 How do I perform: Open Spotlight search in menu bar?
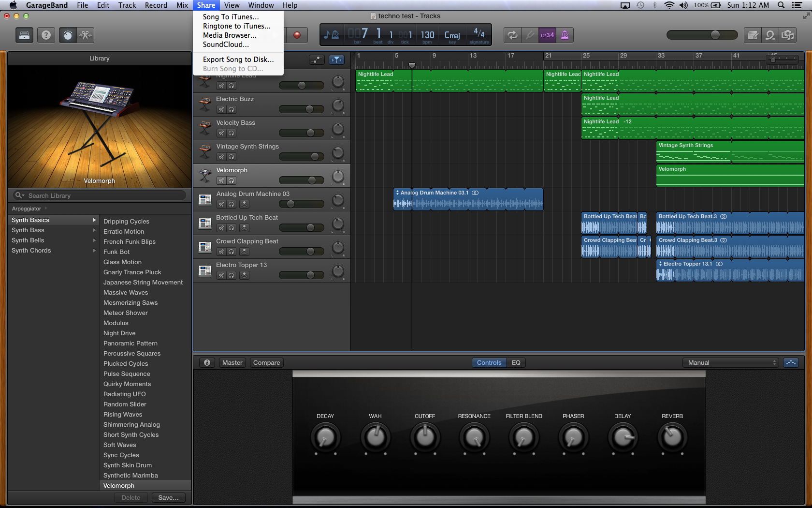pos(781,5)
